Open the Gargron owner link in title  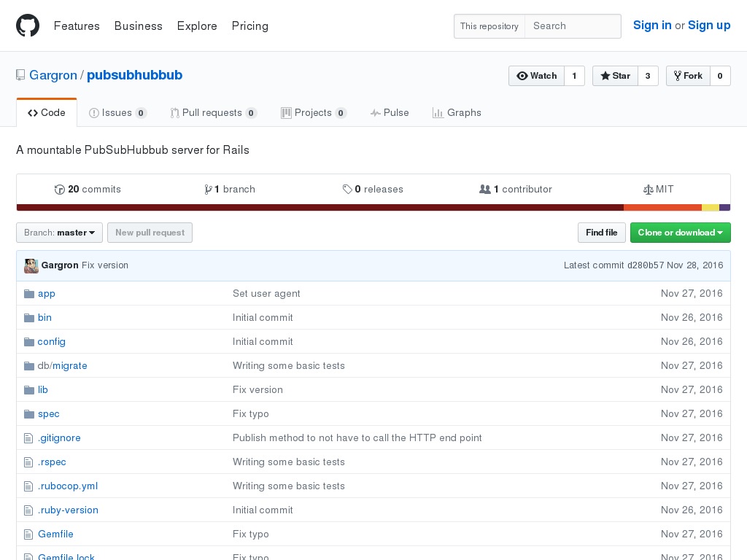[53, 75]
